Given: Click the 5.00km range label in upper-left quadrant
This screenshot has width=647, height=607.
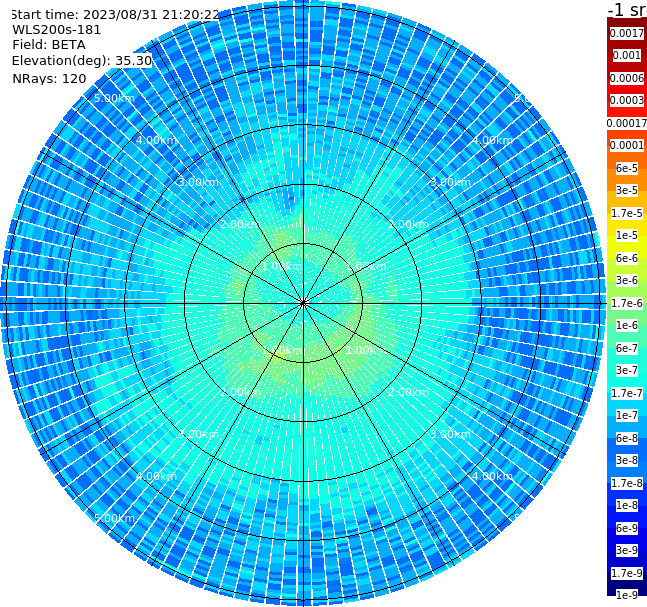Looking at the screenshot, I should click(114, 98).
